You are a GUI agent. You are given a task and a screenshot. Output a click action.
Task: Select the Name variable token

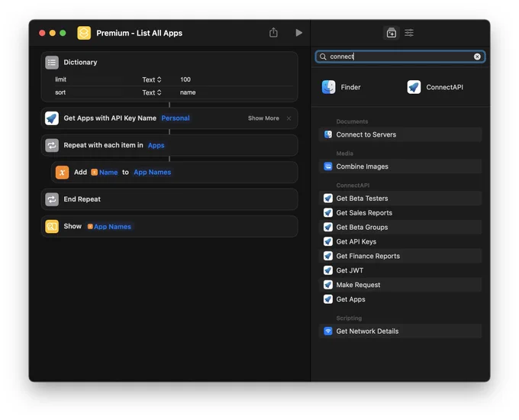click(x=105, y=173)
